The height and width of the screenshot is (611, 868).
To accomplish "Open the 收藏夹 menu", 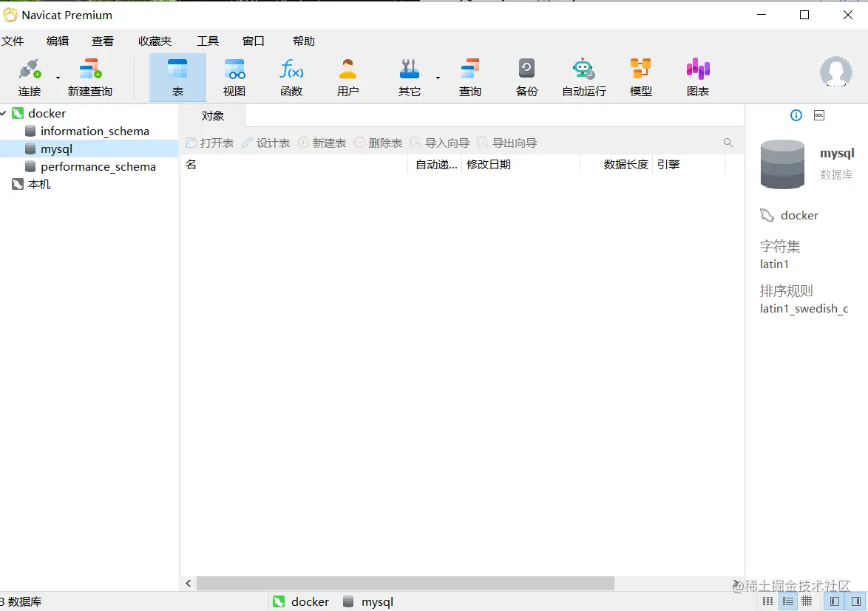I will pos(155,41).
